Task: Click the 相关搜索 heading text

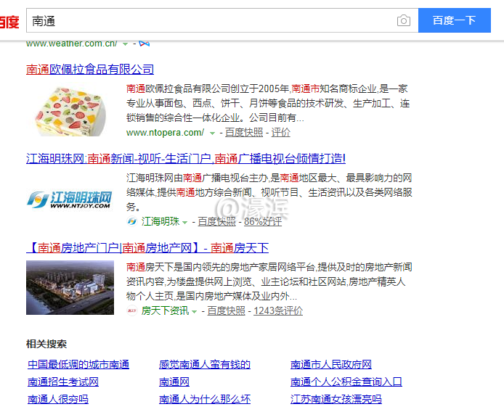Action: 46,344
